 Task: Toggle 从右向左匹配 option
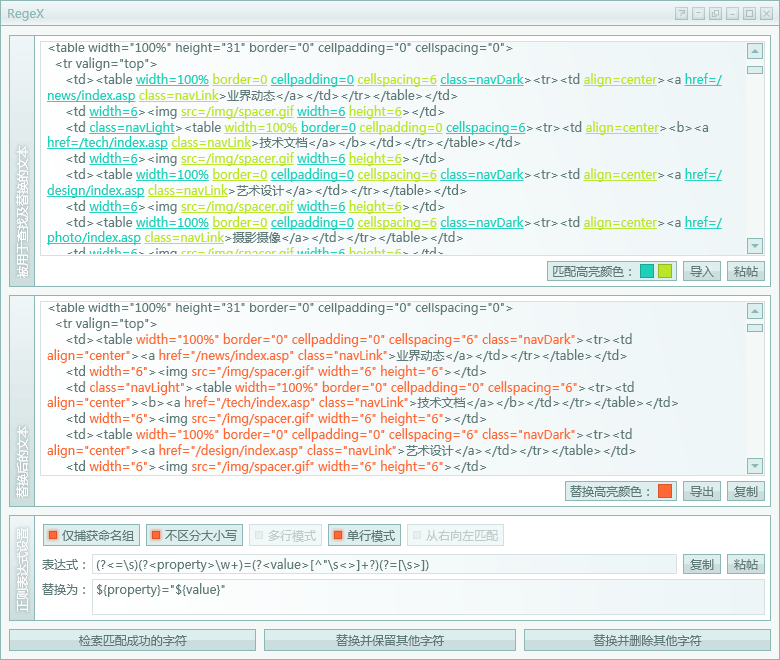click(455, 535)
